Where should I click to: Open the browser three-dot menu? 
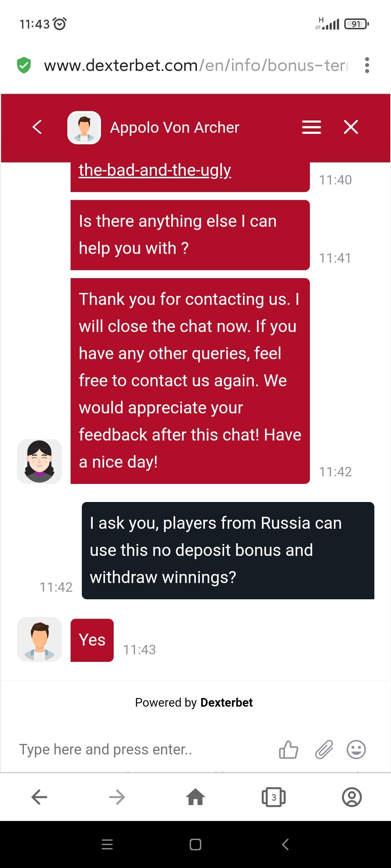(x=367, y=65)
